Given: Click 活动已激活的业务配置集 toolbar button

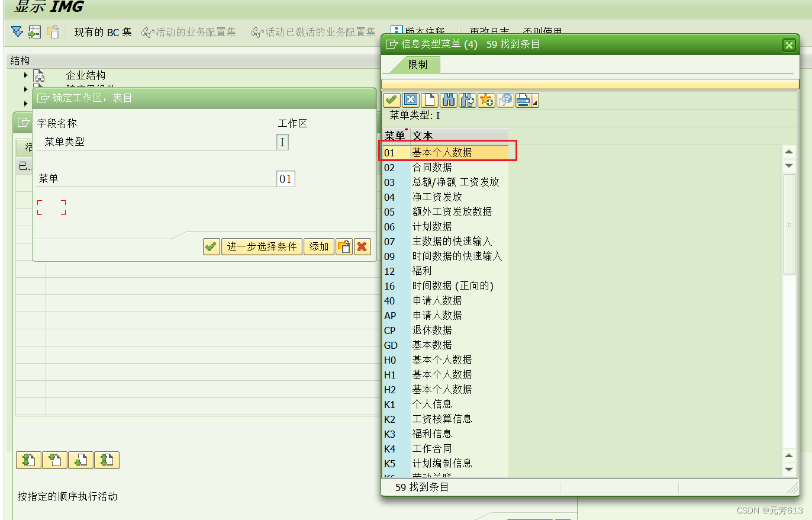Looking at the screenshot, I should point(313,32).
